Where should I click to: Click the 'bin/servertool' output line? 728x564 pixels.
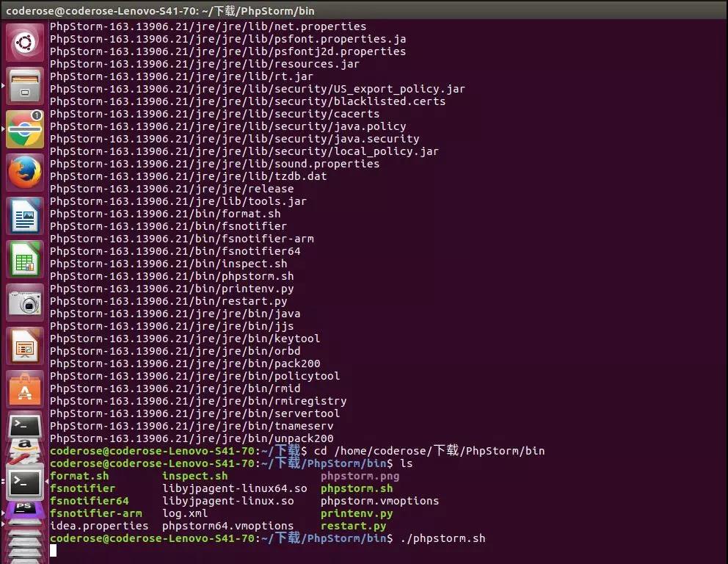tap(195, 413)
